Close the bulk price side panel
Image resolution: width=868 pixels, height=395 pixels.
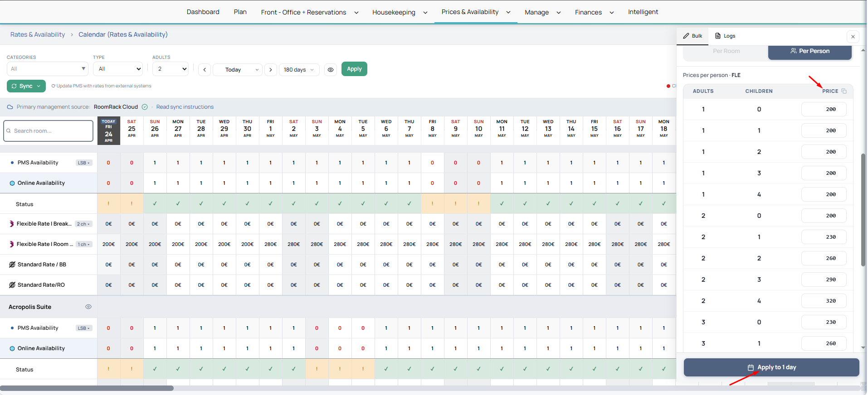click(853, 37)
